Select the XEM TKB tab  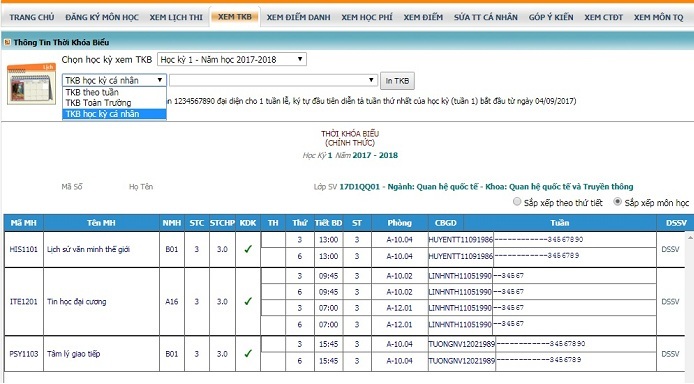[235, 17]
